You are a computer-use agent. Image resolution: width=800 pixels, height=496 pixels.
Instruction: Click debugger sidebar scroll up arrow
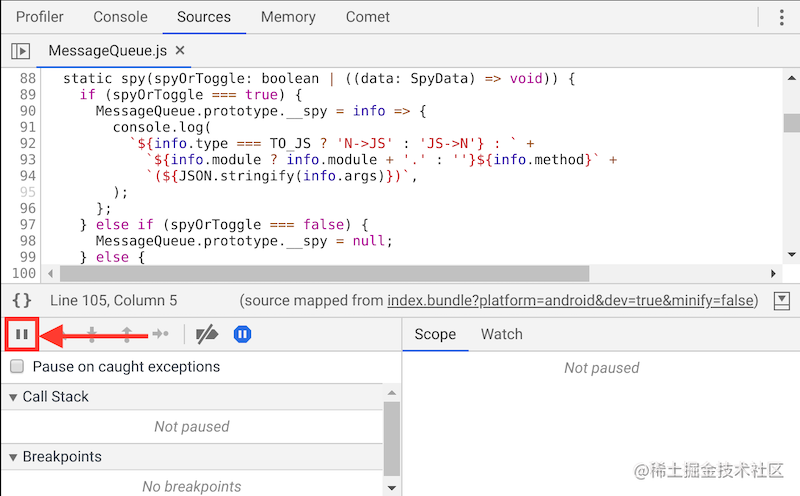392,393
